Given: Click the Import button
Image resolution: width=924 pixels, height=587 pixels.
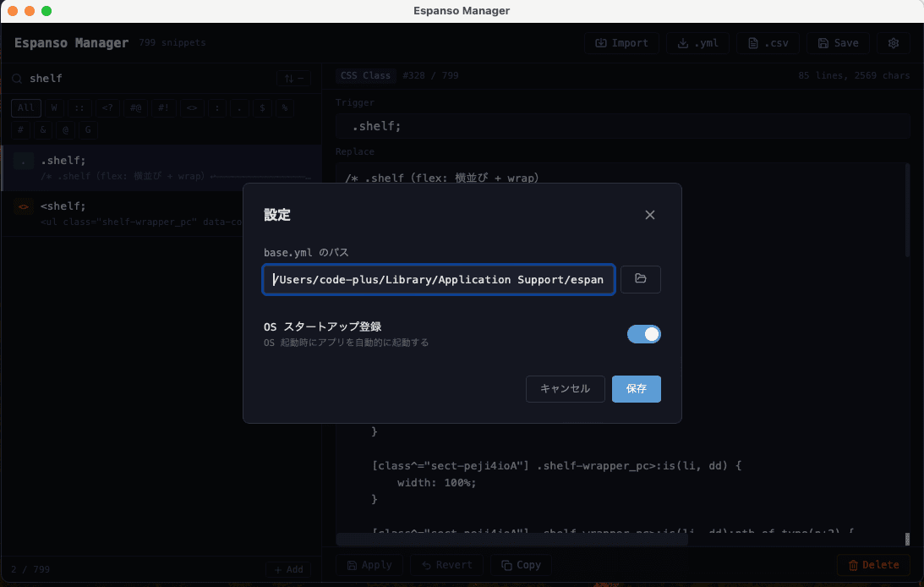Looking at the screenshot, I should [x=621, y=43].
